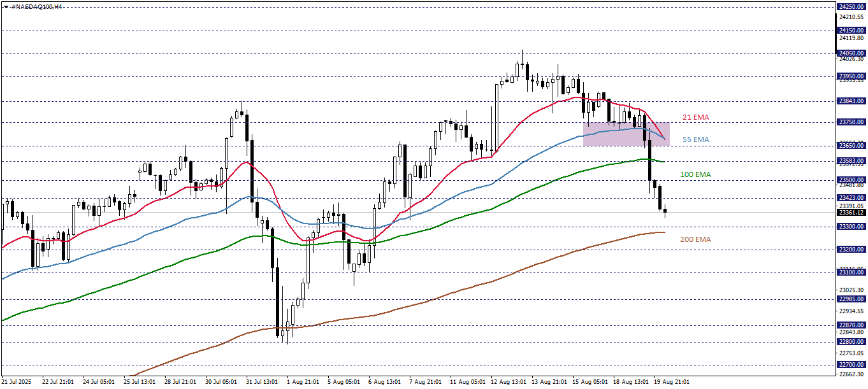
Task: Click the 23500.00 price level label
Action: point(851,180)
